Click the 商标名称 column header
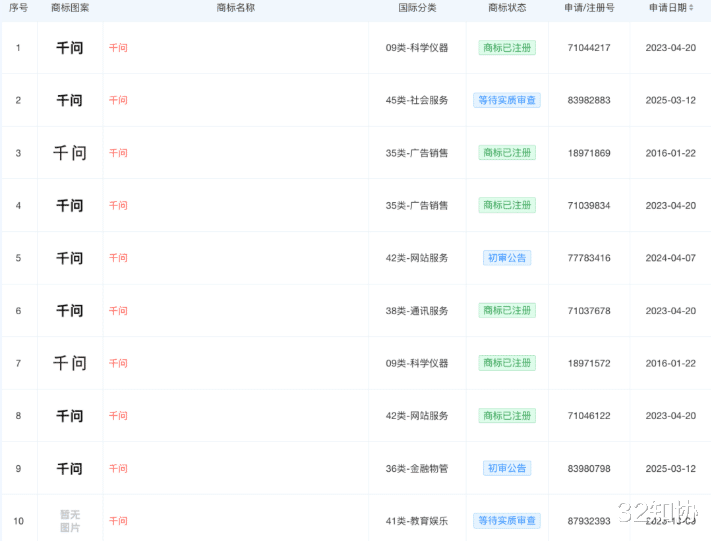The height and width of the screenshot is (541, 711). (x=235, y=8)
